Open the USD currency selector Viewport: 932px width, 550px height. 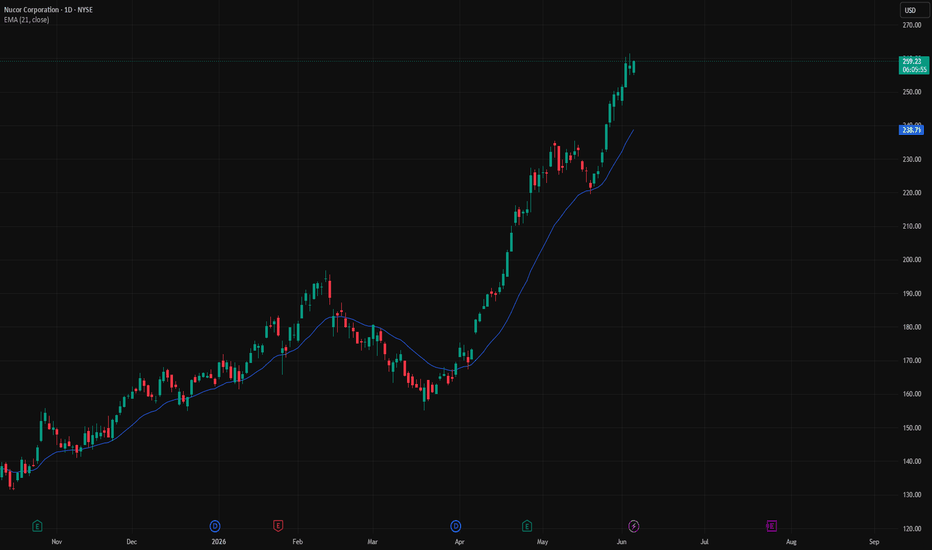point(914,10)
